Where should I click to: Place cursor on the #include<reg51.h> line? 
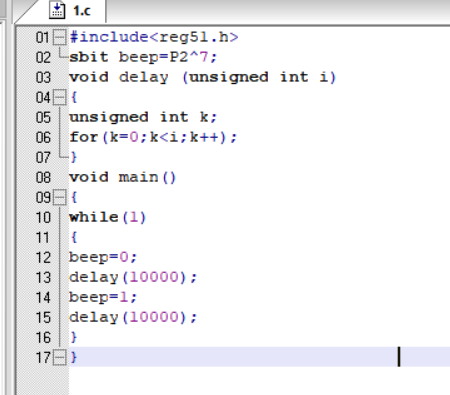click(154, 37)
